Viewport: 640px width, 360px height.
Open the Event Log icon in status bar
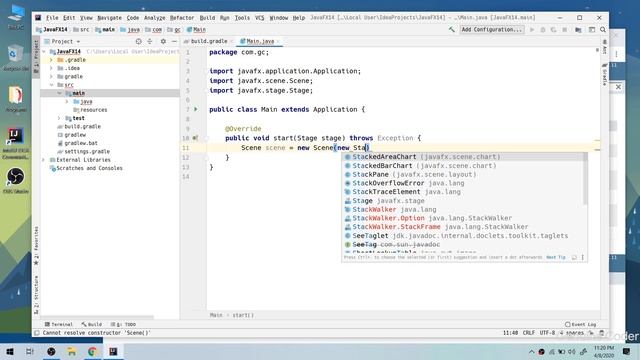click(x=567, y=324)
